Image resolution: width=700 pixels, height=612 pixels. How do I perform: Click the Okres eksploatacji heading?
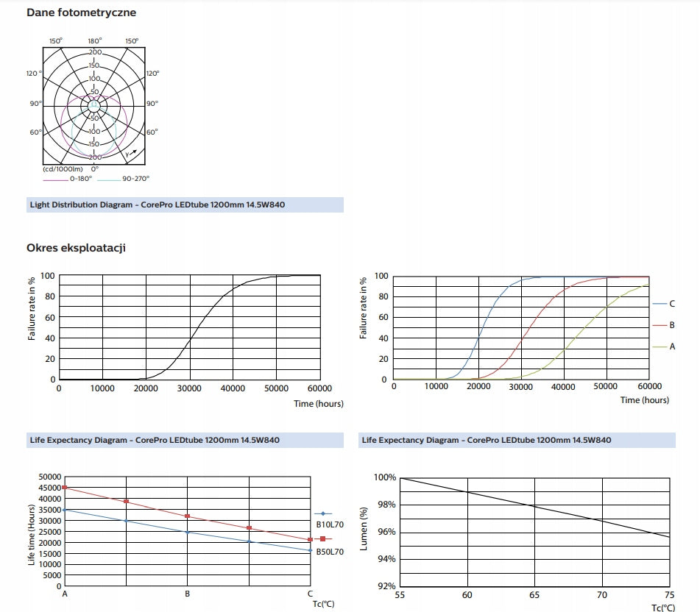click(x=76, y=248)
